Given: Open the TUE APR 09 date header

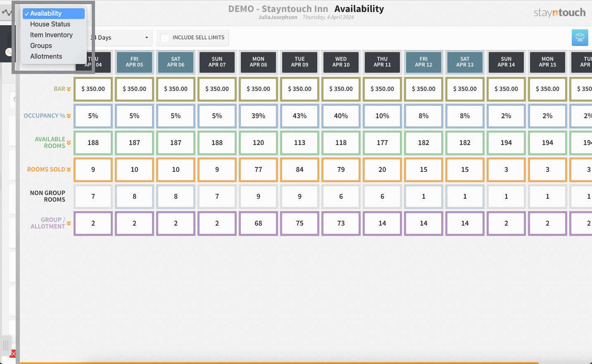Looking at the screenshot, I should point(300,62).
